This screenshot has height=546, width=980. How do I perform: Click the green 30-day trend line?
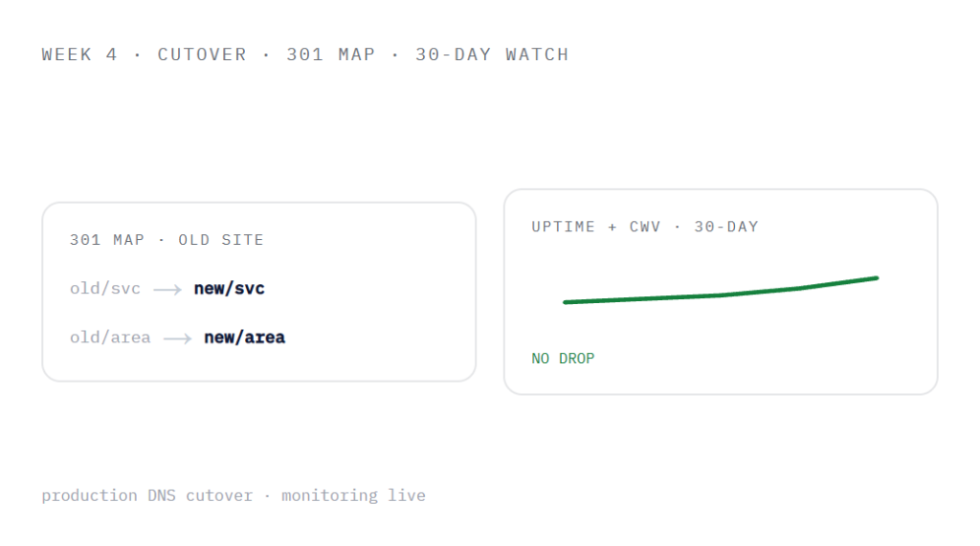point(721,291)
